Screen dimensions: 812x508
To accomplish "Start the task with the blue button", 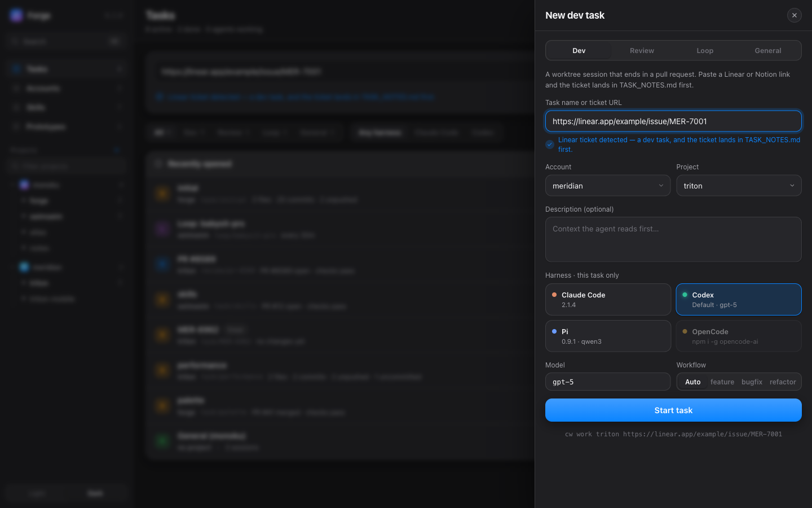I will 673,410.
